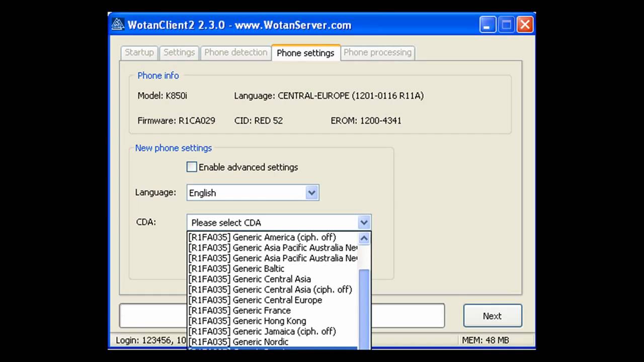Image resolution: width=644 pixels, height=362 pixels.
Task: Click the Next button
Action: pyautogui.click(x=492, y=316)
